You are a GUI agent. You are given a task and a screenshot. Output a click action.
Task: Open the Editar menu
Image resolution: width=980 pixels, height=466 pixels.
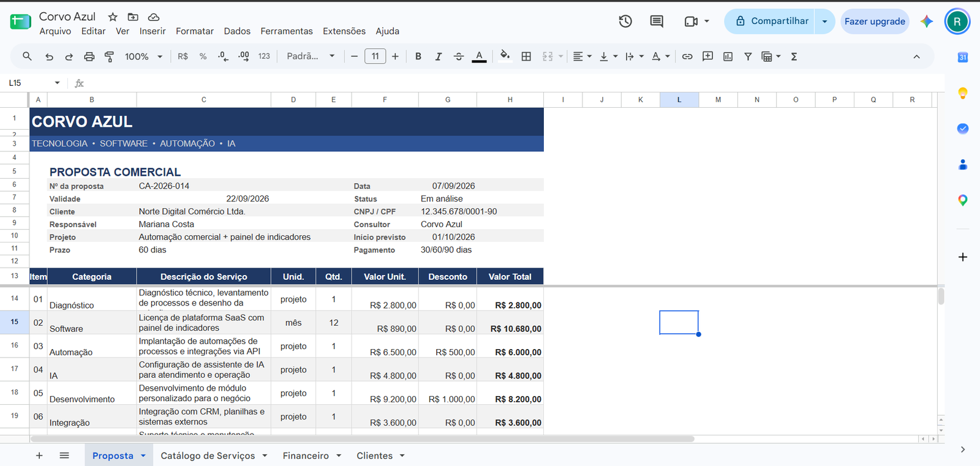(93, 31)
